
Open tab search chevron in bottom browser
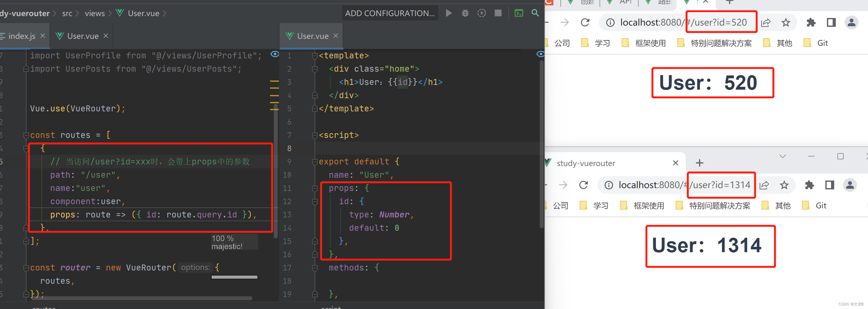(x=783, y=156)
